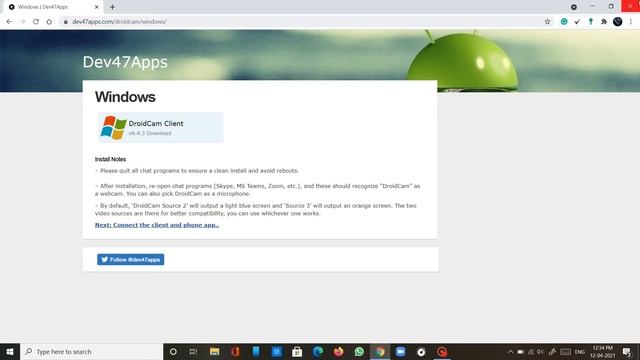Viewport: 640px width, 360px height.
Task: Open Microsoft Store from taskbar
Action: pos(297,351)
